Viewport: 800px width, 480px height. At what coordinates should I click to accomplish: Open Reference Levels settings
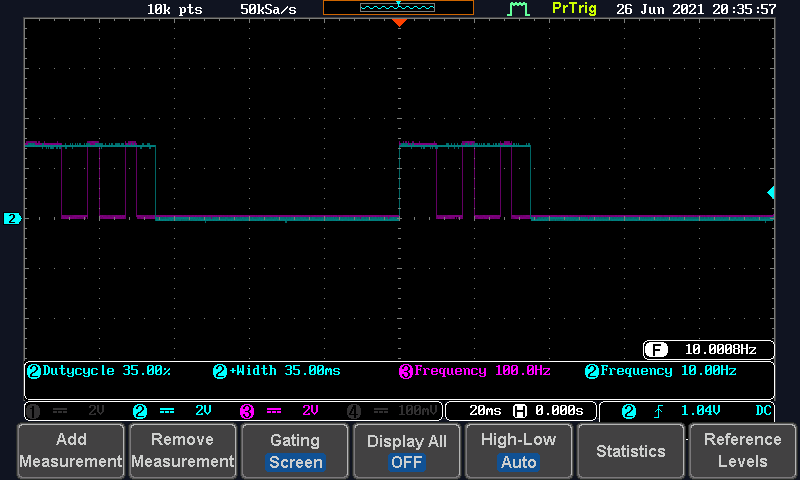coord(742,451)
